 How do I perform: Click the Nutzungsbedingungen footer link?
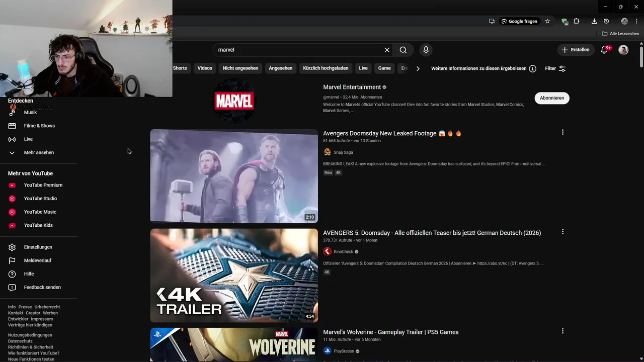[x=30, y=335]
